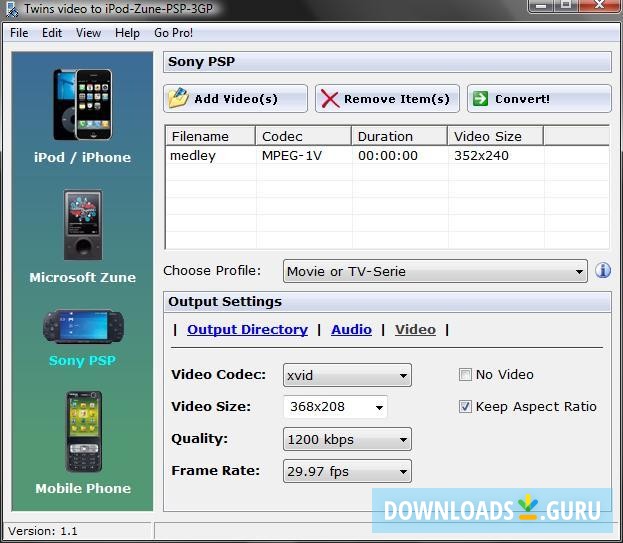Click the Sony PSP sidebar label
The width and height of the screenshot is (623, 543).
82,361
